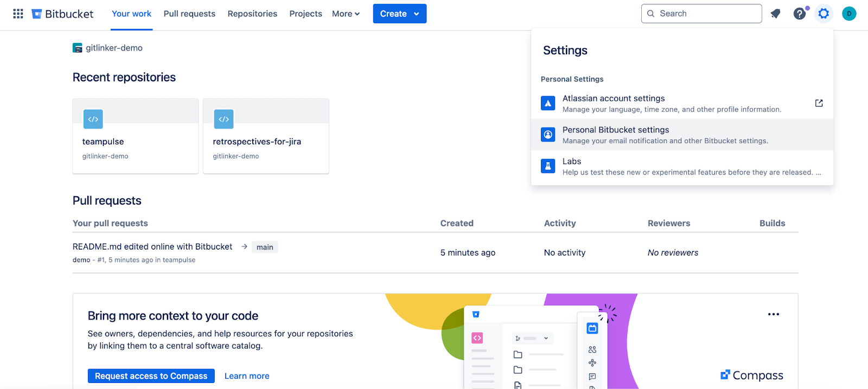Click the teampulse repository code icon
This screenshot has height=389, width=868.
[93, 119]
